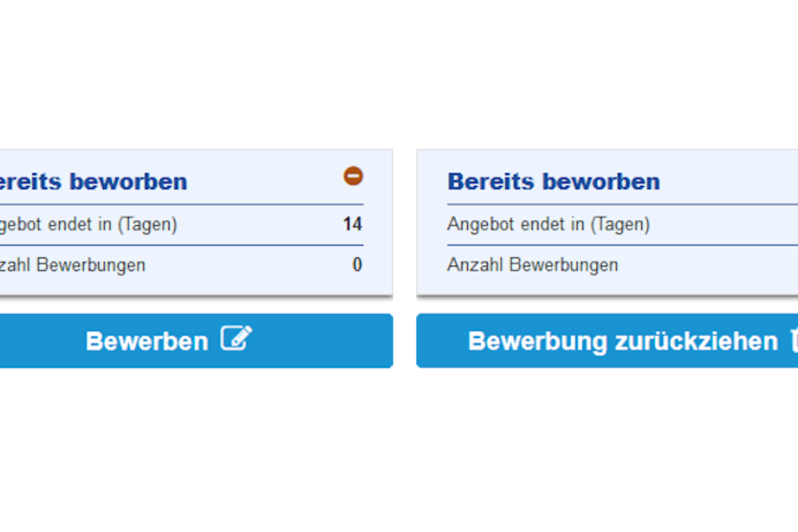Screen dimensions: 798x532
Task: Select the value 14 days remaining
Action: click(353, 224)
